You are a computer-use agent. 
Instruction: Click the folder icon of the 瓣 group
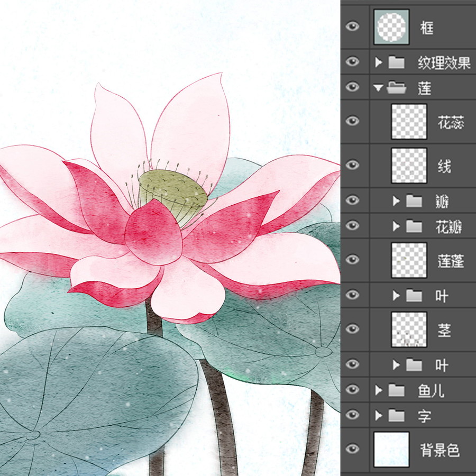coord(414,200)
